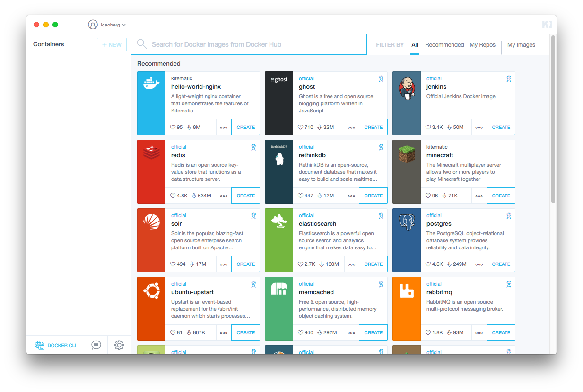Click the jenkins logo thumbnail
Screen dimensions: 583x392
tap(407, 103)
